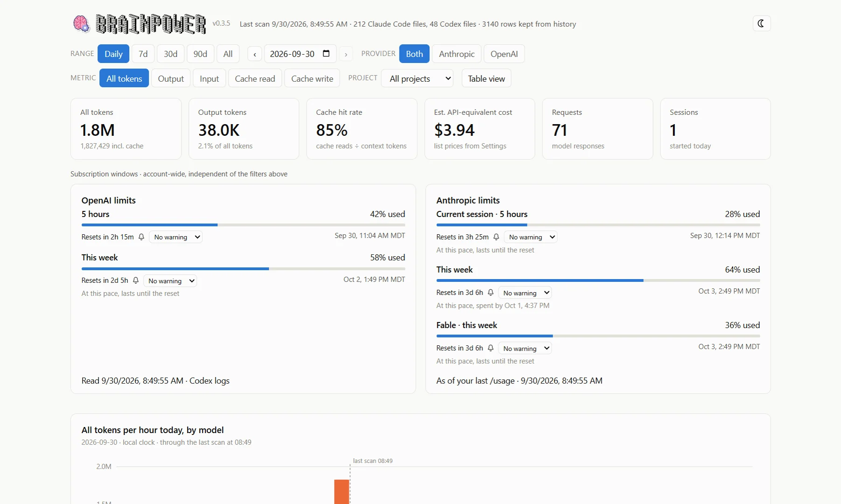Image resolution: width=841 pixels, height=504 pixels.
Task: Open the calendar picker icon in the date field
Action: (x=326, y=54)
